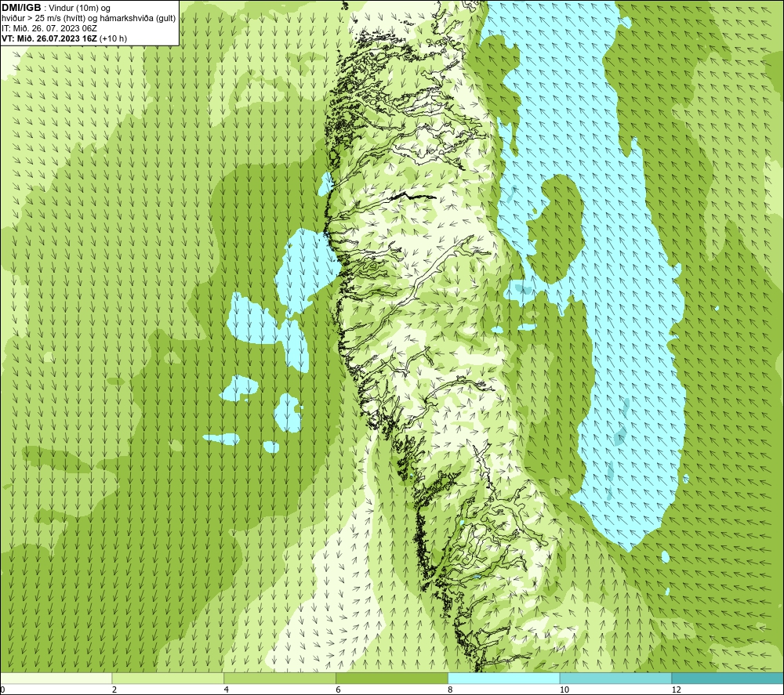Viewport: 784px width, 695px height.
Task: Click the 'DMI/IGB : Vindur (10m) og' title line
Action: pyautogui.click(x=56, y=9)
